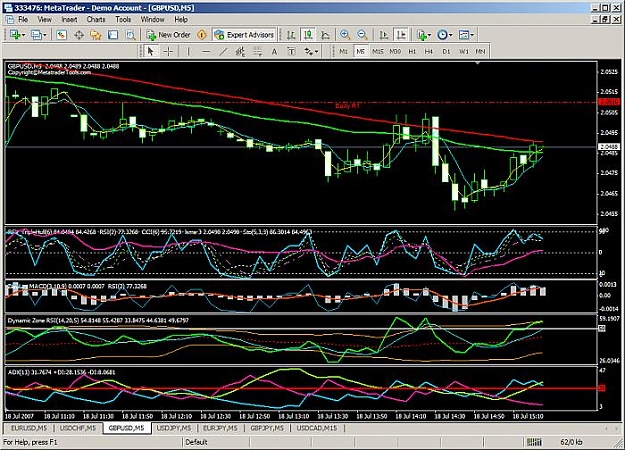Click the GBPUSD,M5 active chart tab

(x=127, y=428)
